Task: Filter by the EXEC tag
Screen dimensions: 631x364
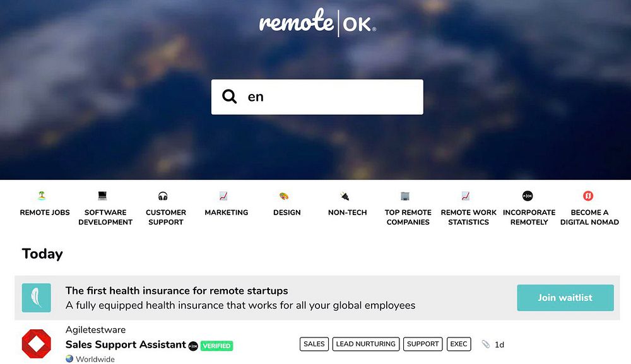Action: 459,344
